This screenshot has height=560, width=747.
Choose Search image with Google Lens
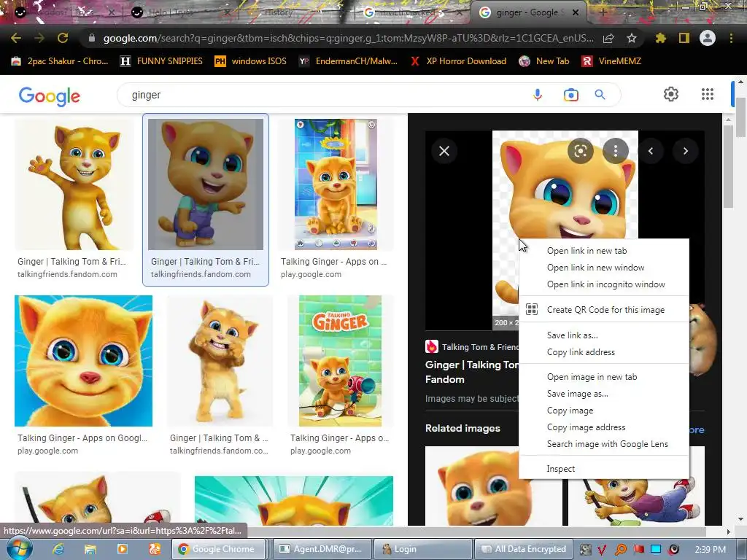pyautogui.click(x=604, y=444)
